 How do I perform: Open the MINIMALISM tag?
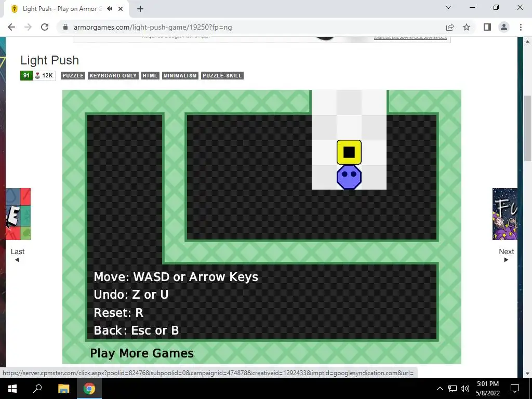[180, 76]
